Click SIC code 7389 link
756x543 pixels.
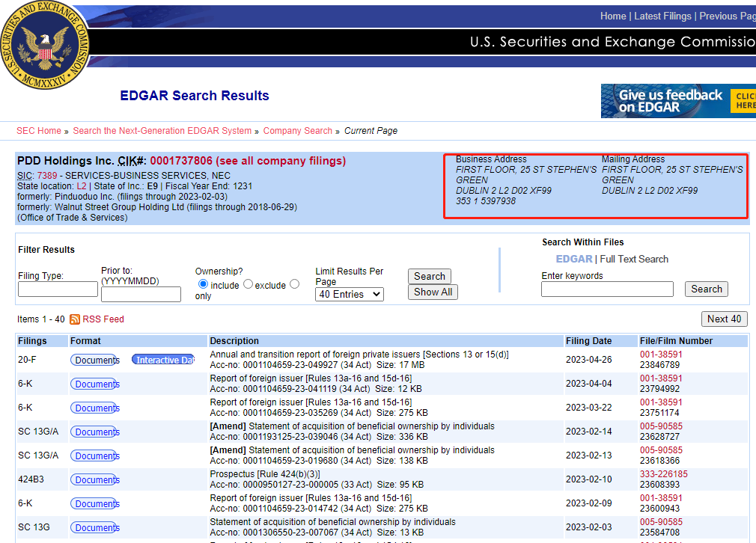pyautogui.click(x=47, y=175)
